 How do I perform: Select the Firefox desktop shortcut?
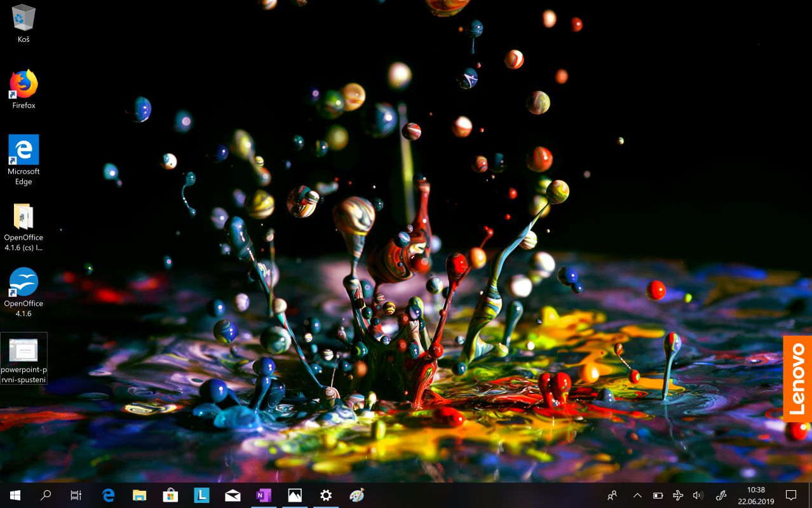24,90
